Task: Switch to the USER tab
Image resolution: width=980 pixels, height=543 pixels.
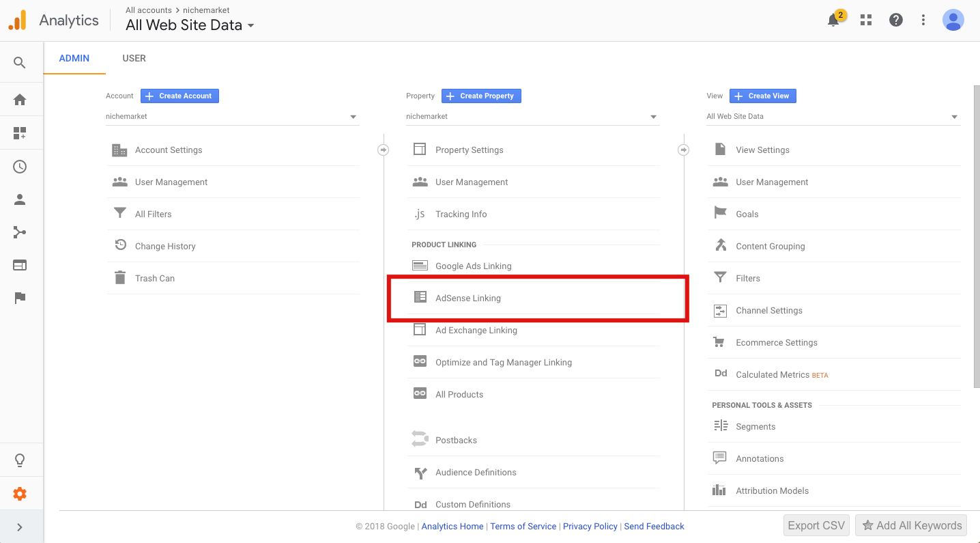Action: click(x=134, y=58)
